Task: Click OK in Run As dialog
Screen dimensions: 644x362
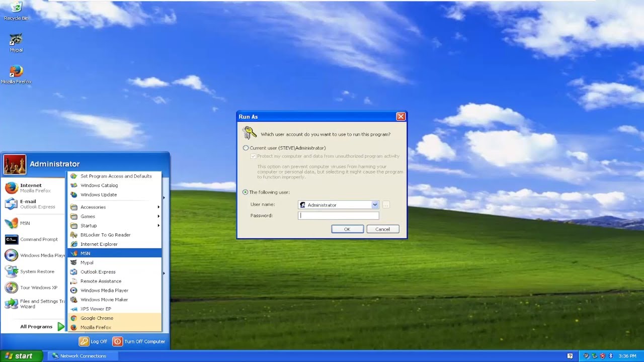Action: tap(347, 229)
